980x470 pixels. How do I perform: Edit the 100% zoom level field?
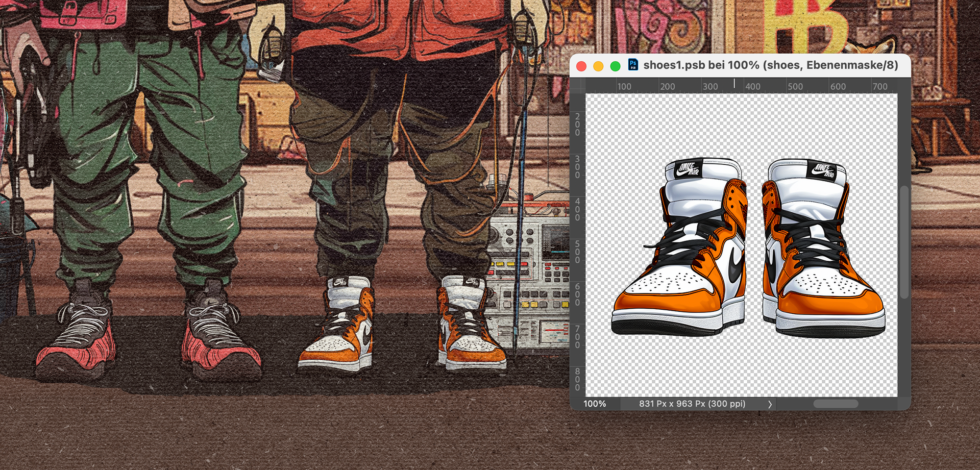click(x=595, y=404)
